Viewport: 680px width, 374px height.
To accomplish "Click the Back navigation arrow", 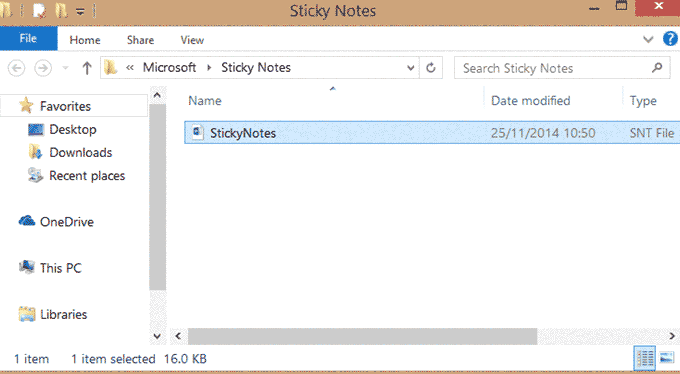I will coord(16,68).
